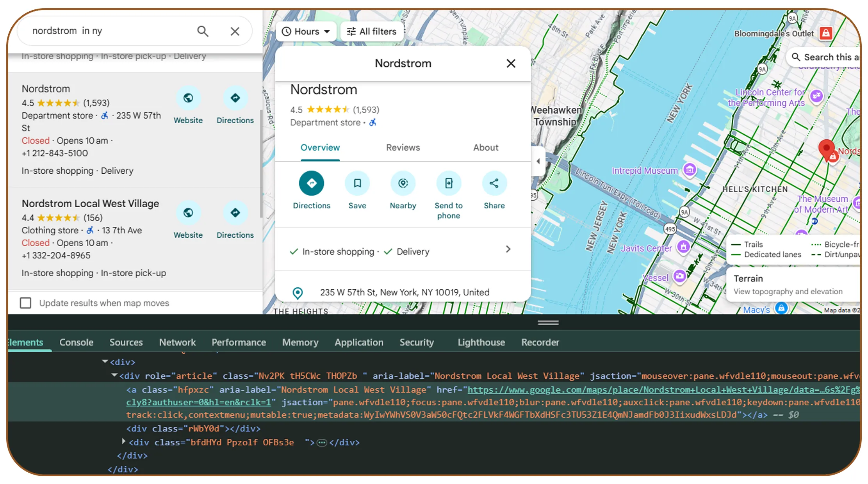The image size is (868, 484).
Task: Open the Application tab in DevTools
Action: pyautogui.click(x=359, y=342)
